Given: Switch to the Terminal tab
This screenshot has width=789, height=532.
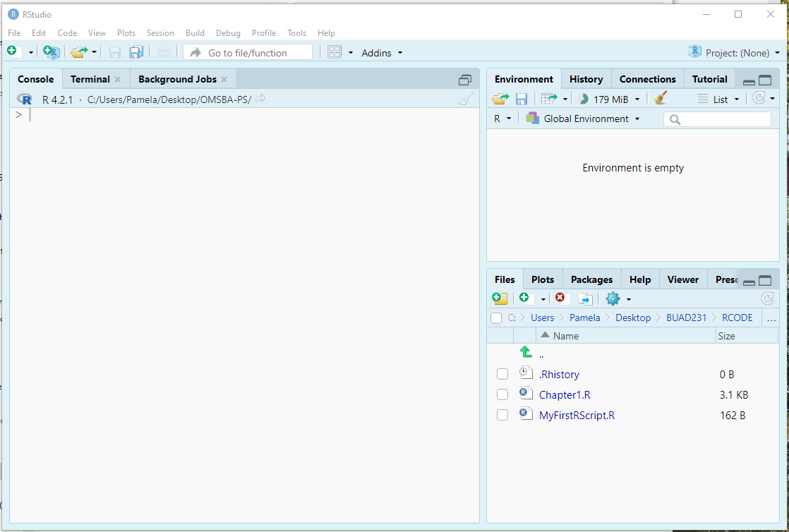Looking at the screenshot, I should [90, 79].
